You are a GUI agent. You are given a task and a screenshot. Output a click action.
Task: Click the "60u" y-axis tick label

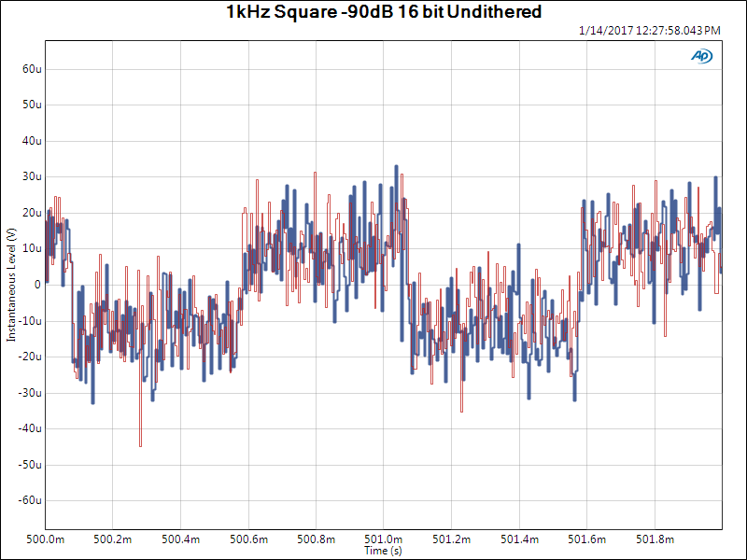(x=32, y=69)
